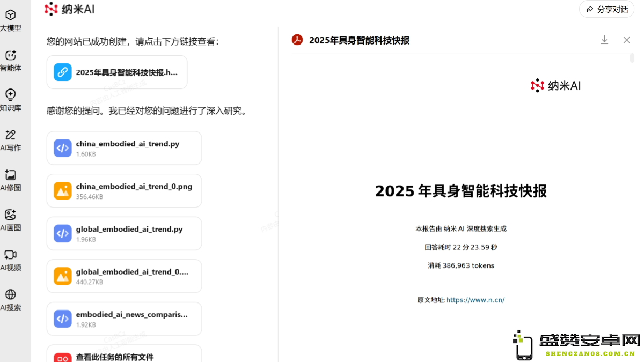Click 感谢您的提问 message text
644x362 pixels.
(147, 111)
